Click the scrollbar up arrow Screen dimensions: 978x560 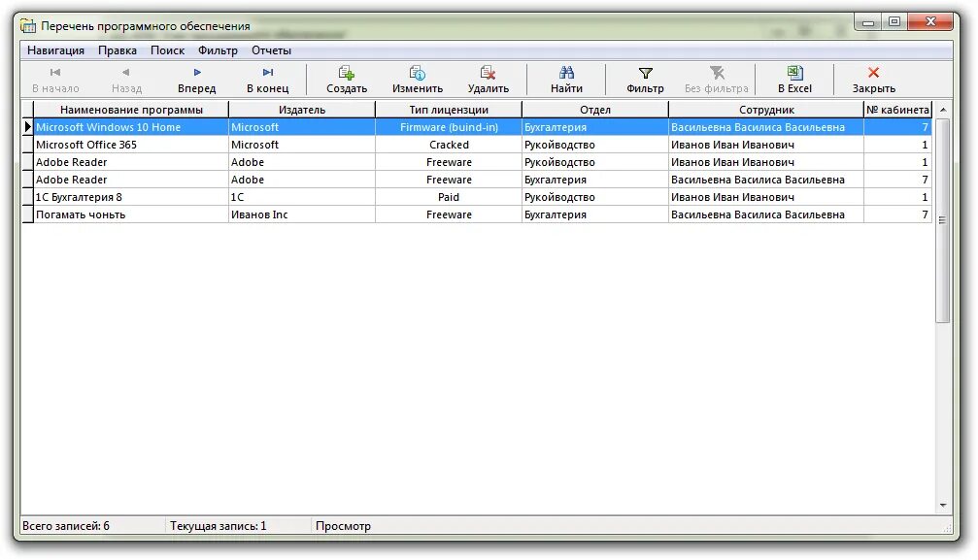[x=942, y=110]
